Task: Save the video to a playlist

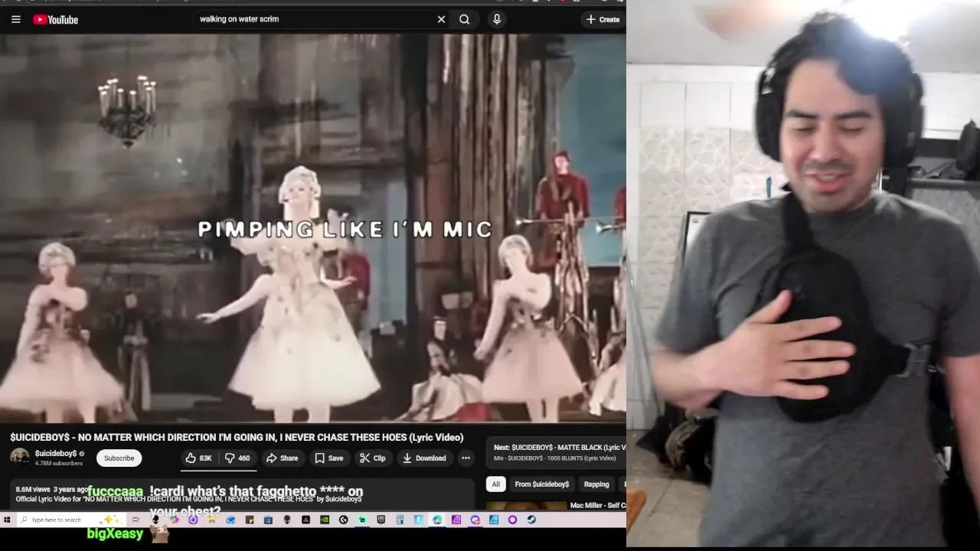Action: 329,458
